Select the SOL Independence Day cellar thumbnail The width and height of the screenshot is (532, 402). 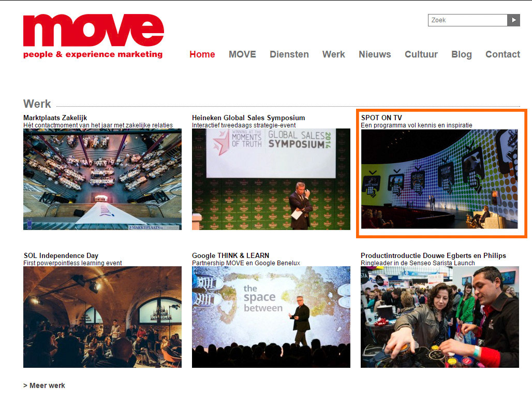point(102,317)
